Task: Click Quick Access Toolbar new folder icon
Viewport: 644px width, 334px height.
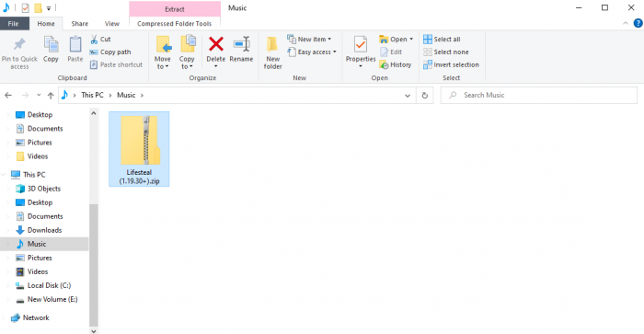Action: tap(39, 7)
